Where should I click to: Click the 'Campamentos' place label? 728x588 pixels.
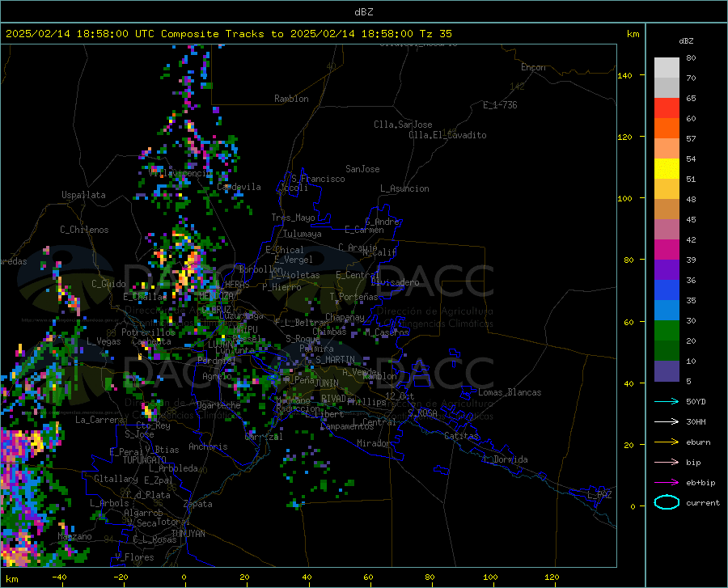pos(347,426)
